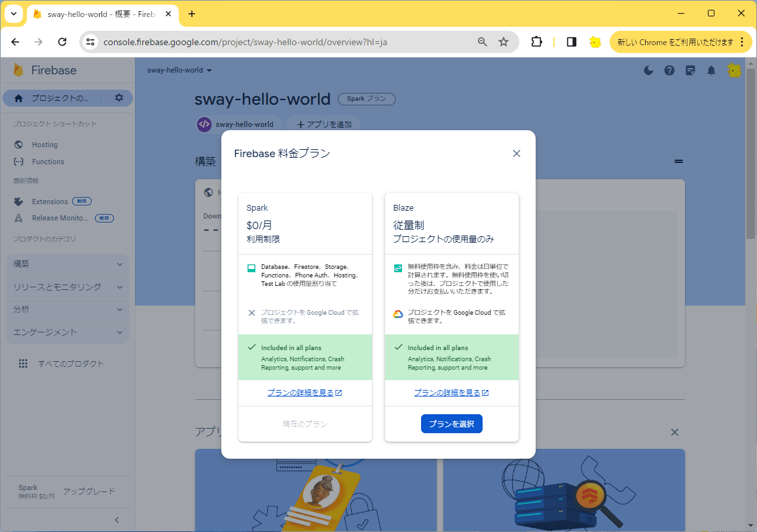Viewport: 757px width, 532px height.
Task: Open Extensions in sidebar
Action: pos(50,202)
